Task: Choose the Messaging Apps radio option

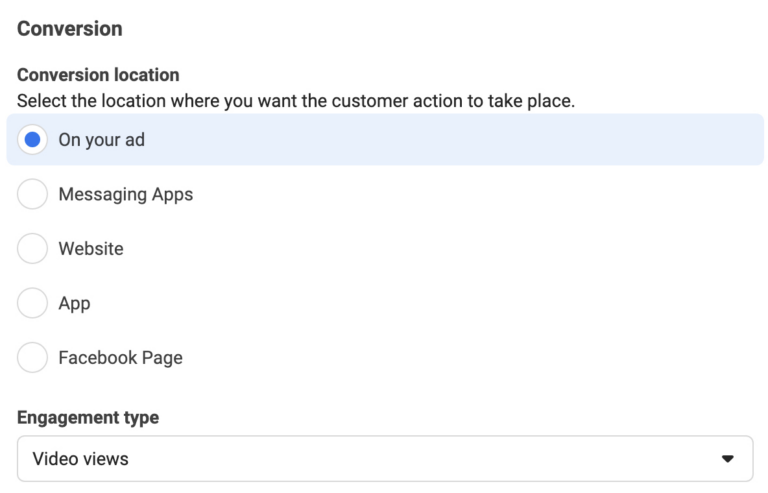Action: tap(32, 194)
